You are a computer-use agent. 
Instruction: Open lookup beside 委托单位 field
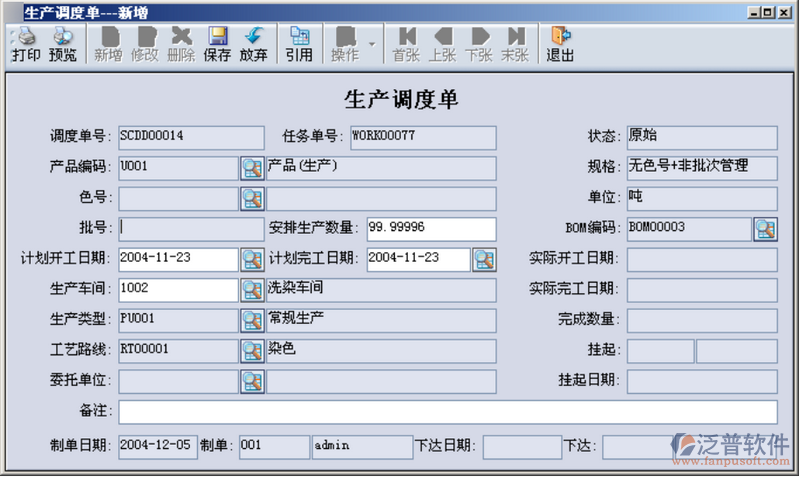pyautogui.click(x=252, y=382)
